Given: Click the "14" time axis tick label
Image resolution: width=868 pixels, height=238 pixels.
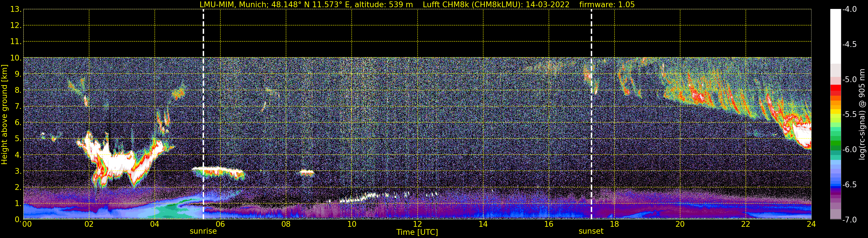Looking at the screenshot, I should [x=483, y=224].
